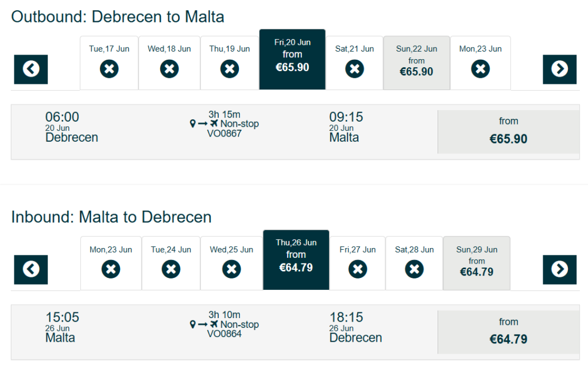588x368 pixels.
Task: Select Fri 20 Jun outbound date tab
Action: coord(292,59)
